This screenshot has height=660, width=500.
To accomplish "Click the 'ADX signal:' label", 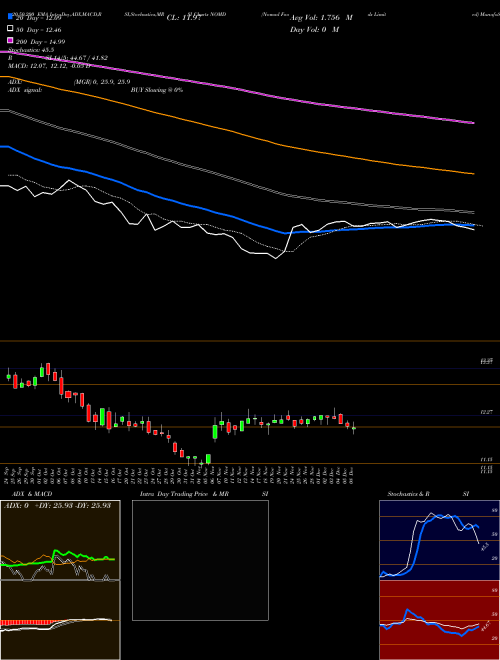I will (x=25, y=90).
